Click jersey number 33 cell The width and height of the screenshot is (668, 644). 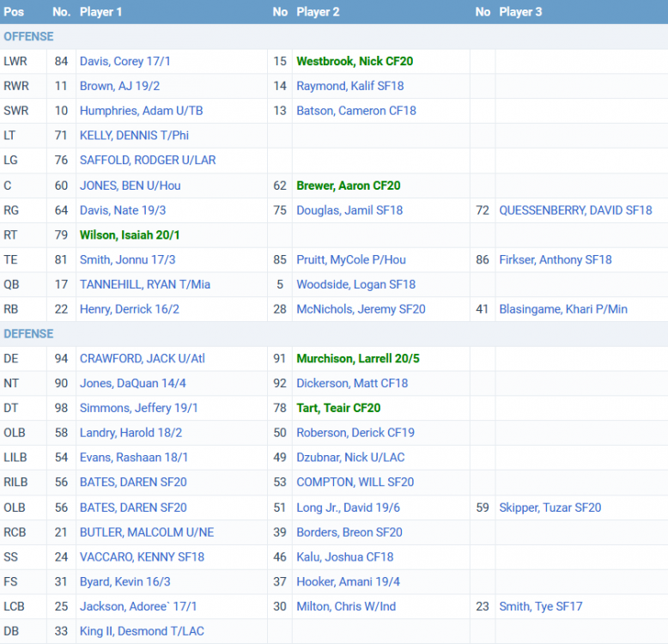point(61,631)
